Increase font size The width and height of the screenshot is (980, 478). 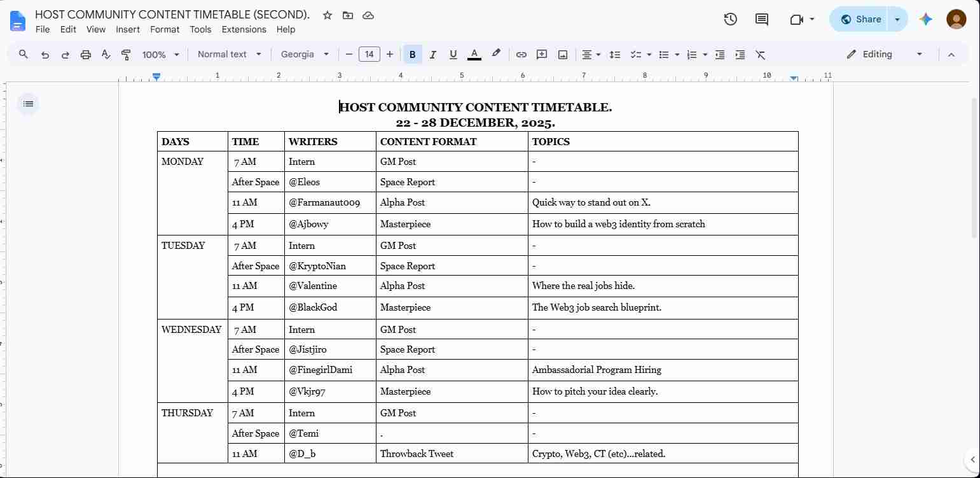[390, 55]
